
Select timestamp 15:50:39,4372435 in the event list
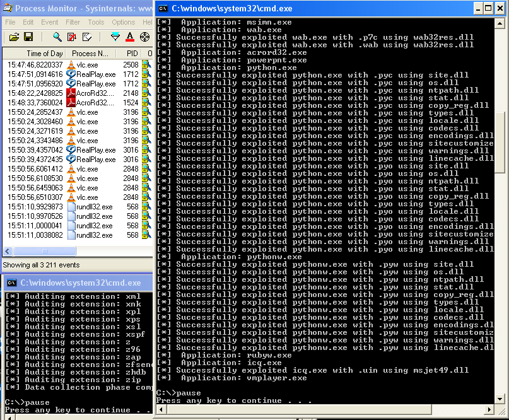point(35,160)
